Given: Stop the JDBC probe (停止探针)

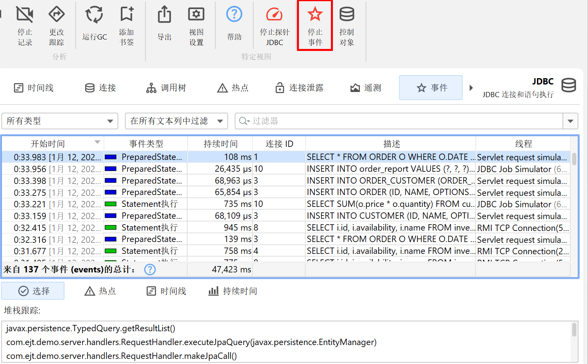Looking at the screenshot, I should (x=274, y=15).
